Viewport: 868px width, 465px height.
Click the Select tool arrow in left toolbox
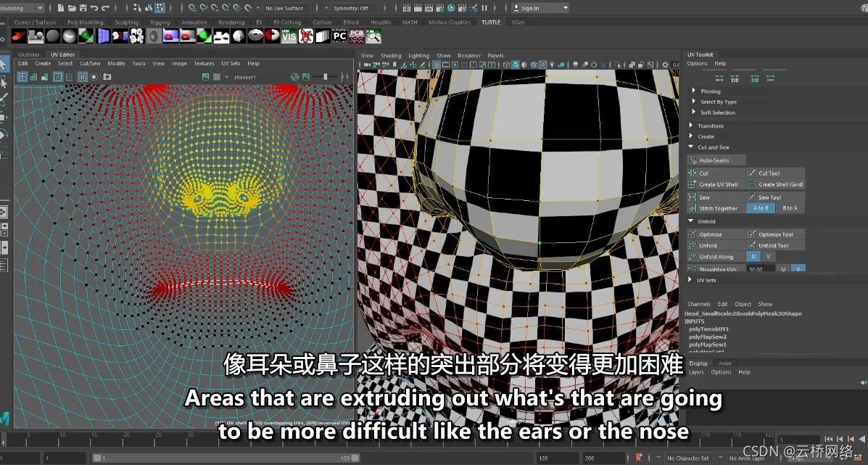4,65
